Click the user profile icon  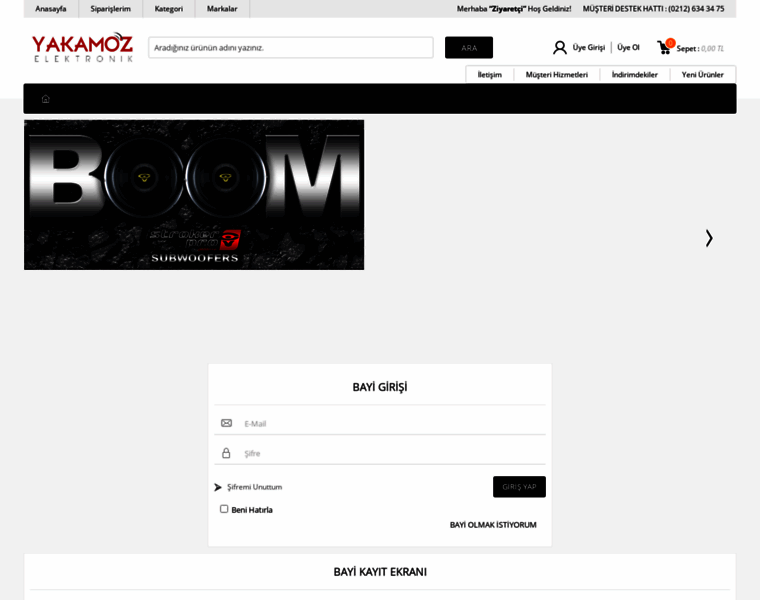click(x=560, y=47)
